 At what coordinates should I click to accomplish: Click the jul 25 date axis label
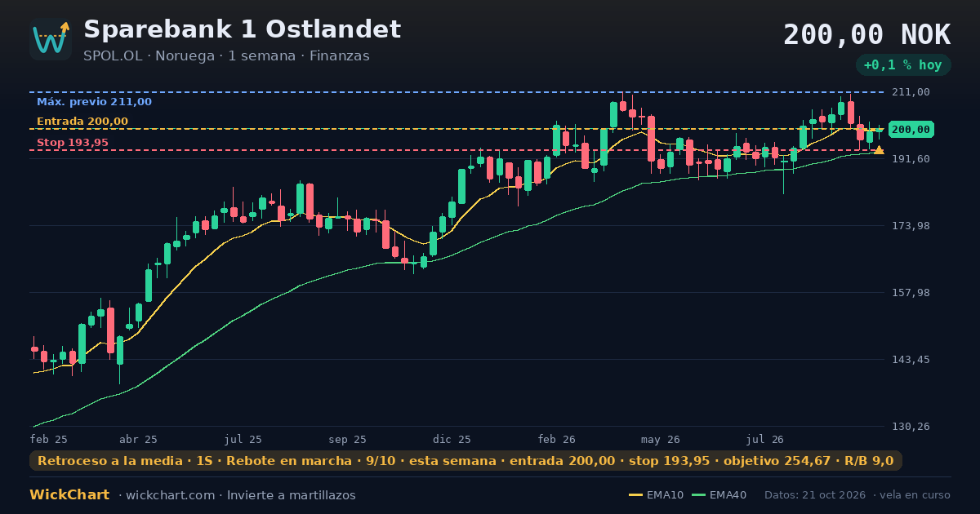click(243, 439)
